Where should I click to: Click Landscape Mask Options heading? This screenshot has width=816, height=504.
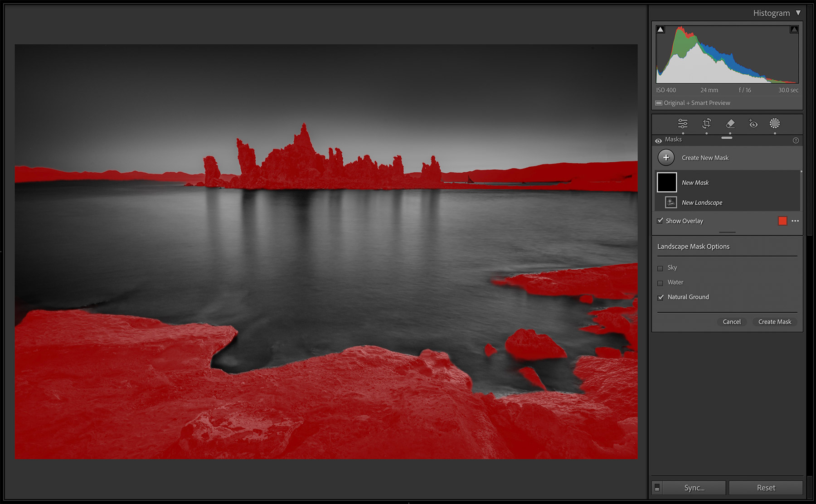693,247
